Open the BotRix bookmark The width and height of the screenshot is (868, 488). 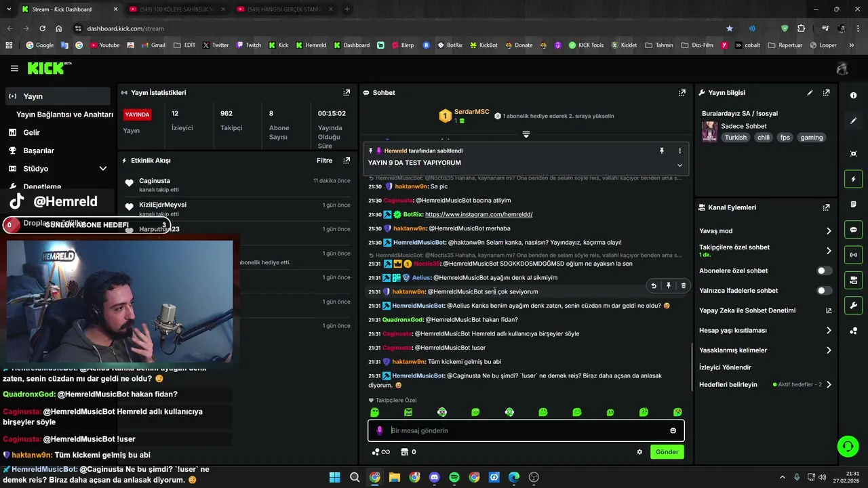coord(450,45)
